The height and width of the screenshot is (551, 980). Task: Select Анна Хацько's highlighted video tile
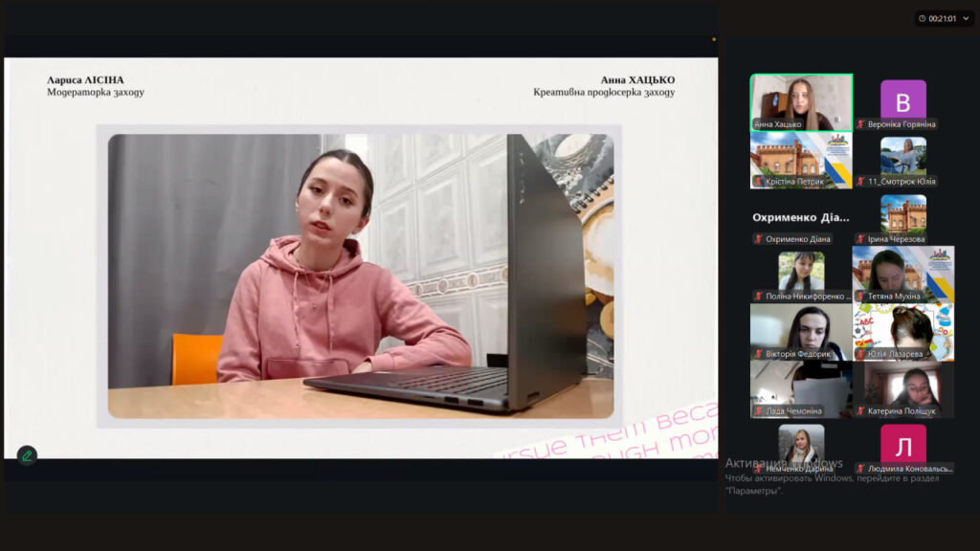coord(801,101)
